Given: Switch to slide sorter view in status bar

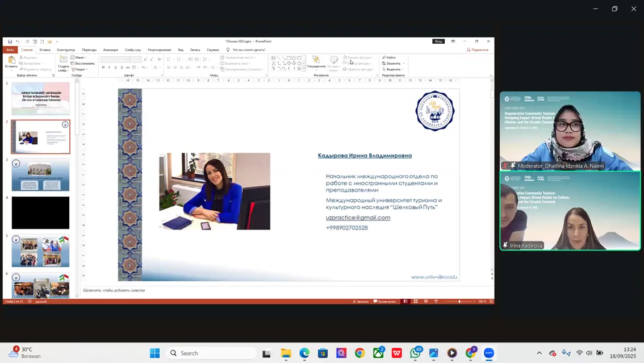Looking at the screenshot, I should point(416,301).
